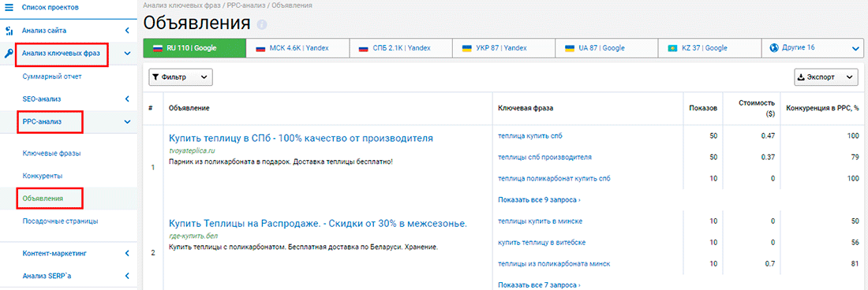
Task: Open the Купить Теплицы на Распродаже ad title
Action: [x=318, y=224]
